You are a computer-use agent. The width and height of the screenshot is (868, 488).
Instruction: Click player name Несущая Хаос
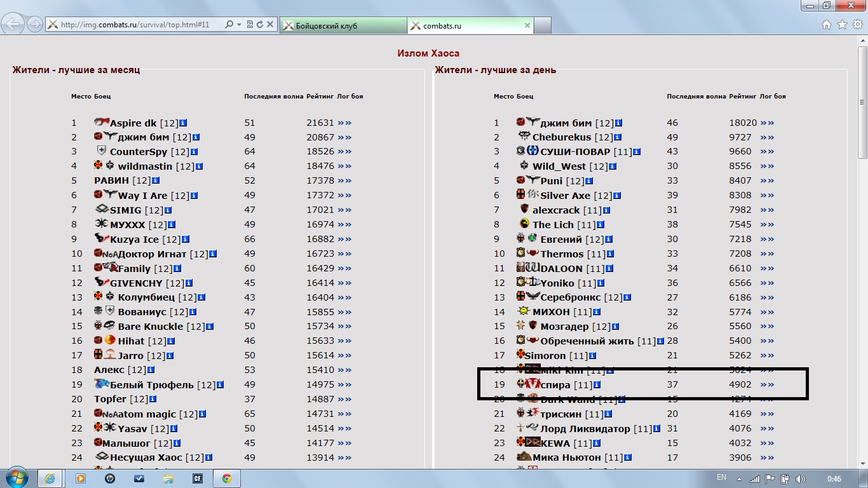point(146,457)
